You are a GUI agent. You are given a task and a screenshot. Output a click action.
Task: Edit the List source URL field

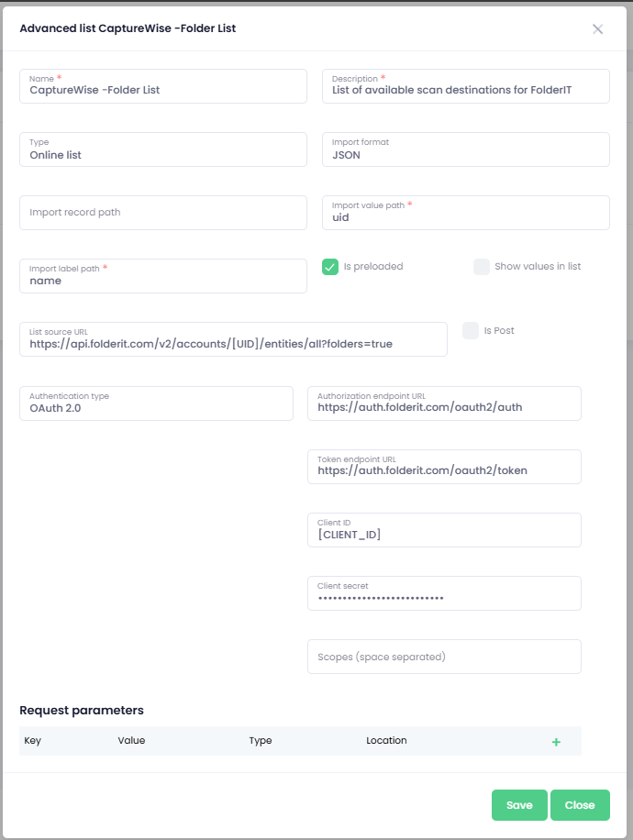coord(233,339)
